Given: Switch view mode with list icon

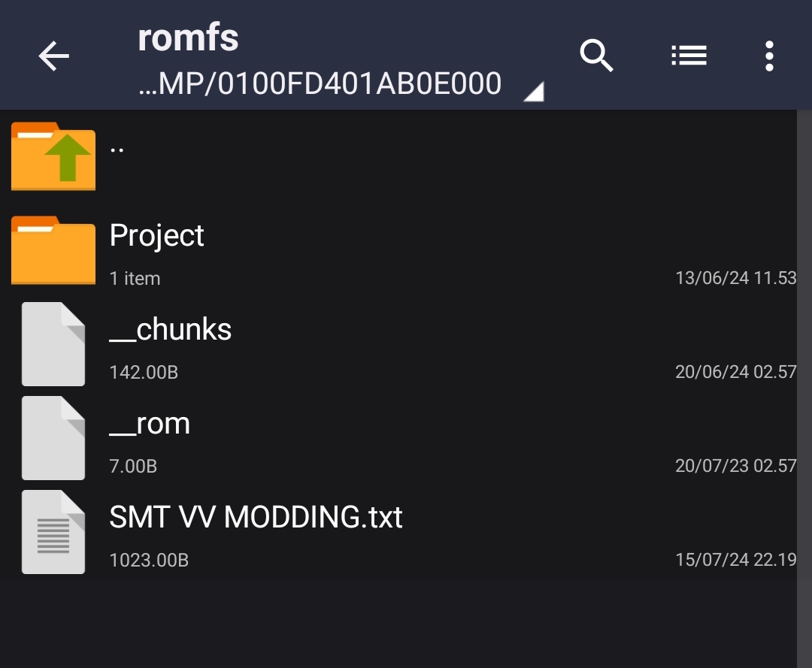Looking at the screenshot, I should click(689, 56).
